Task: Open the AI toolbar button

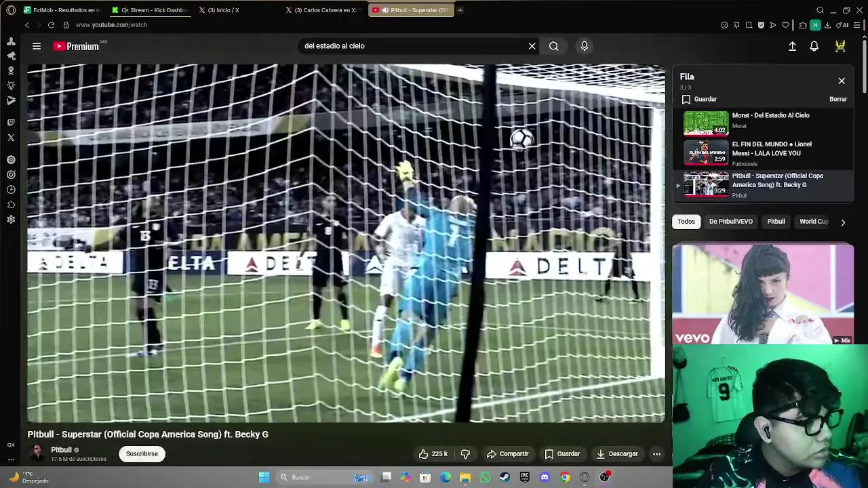Action: (x=842, y=25)
